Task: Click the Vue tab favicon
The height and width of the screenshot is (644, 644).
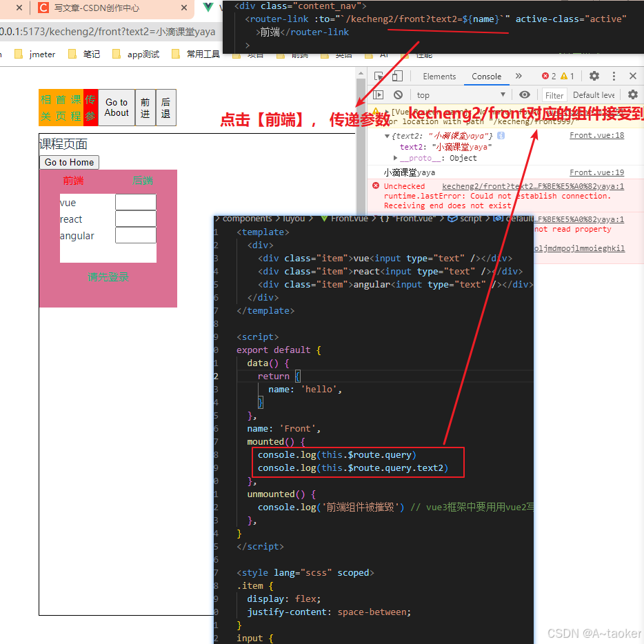Action: (x=208, y=7)
